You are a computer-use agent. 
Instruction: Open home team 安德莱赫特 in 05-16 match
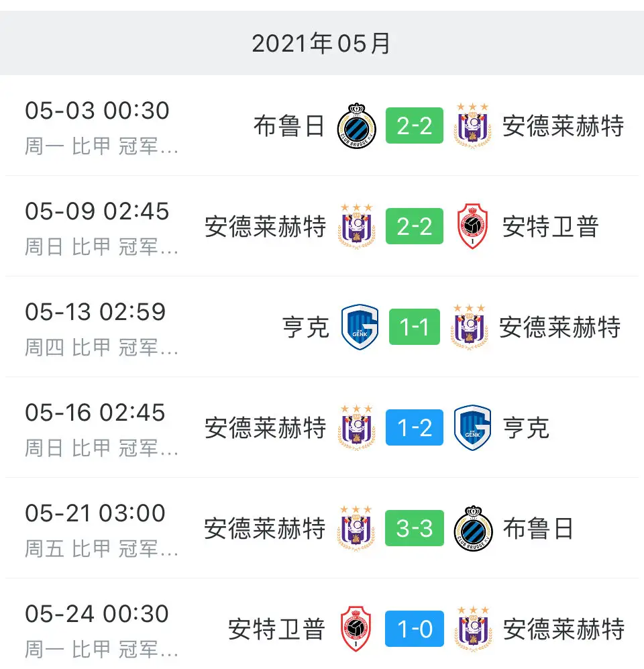click(265, 428)
